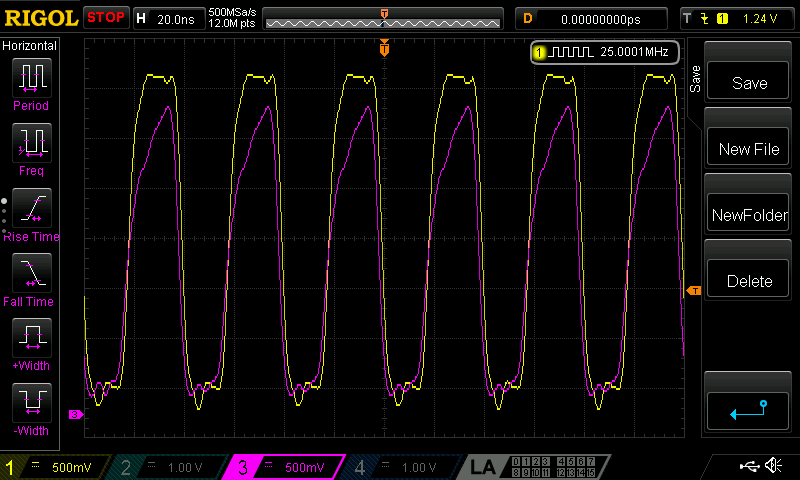The image size is (800, 480).
Task: Click the trigger source channel 1 badge
Action: point(722,19)
